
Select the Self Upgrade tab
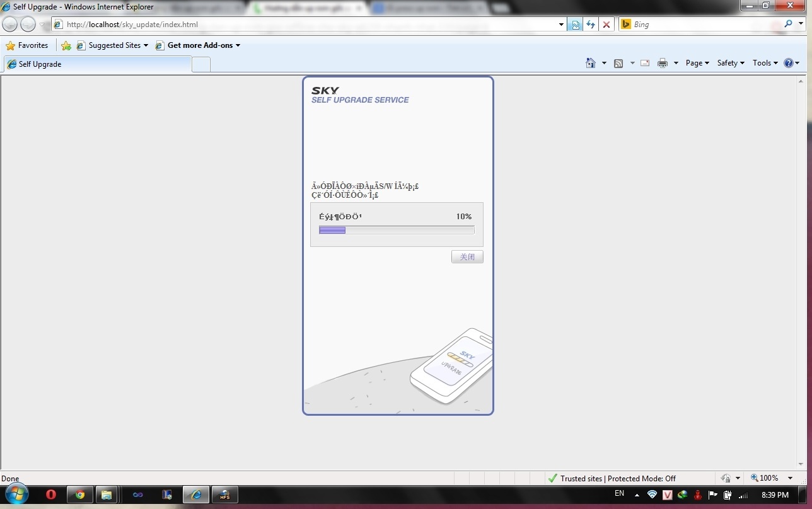point(98,64)
